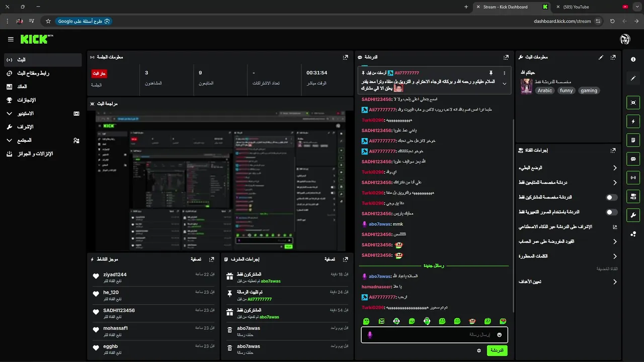Bookmark this page with the star icon

pyautogui.click(x=48, y=21)
